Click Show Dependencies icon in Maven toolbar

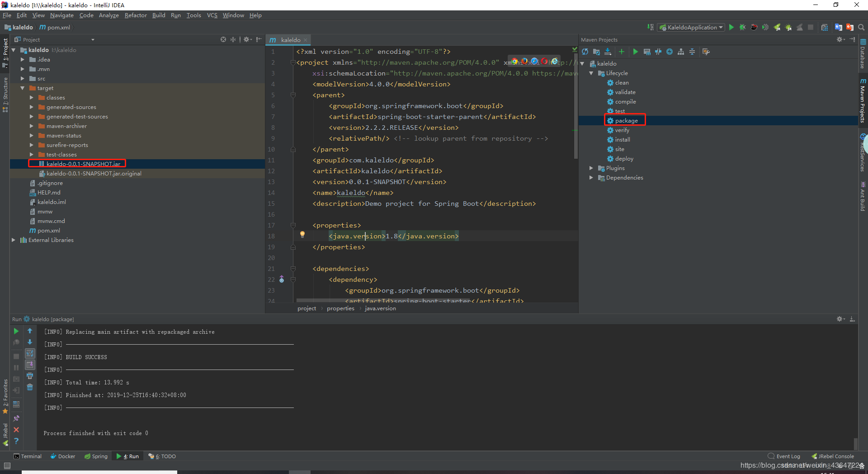(681, 52)
